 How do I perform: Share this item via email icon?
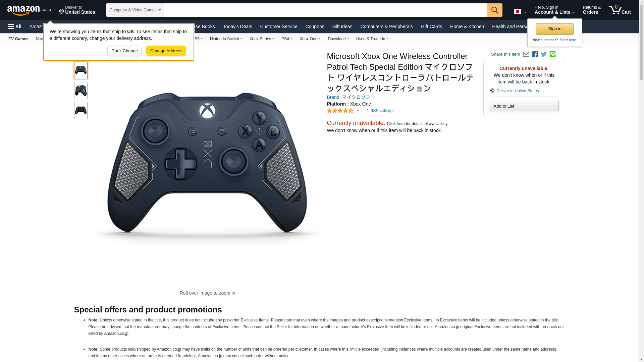526,54
